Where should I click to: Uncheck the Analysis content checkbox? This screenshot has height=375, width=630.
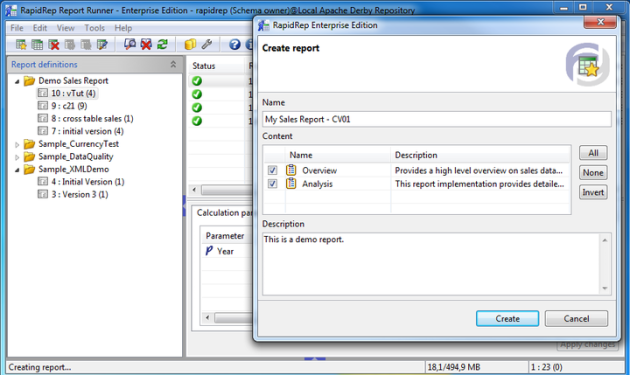tap(272, 184)
